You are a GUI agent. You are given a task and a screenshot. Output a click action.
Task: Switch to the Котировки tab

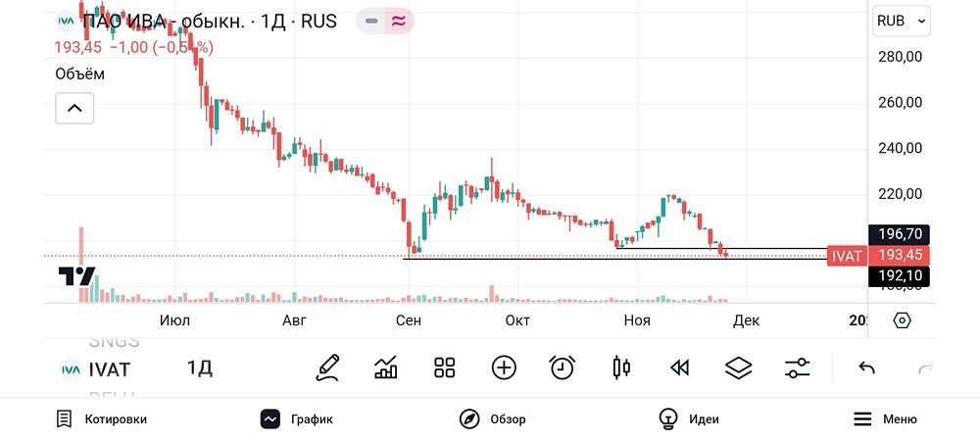[x=101, y=419]
